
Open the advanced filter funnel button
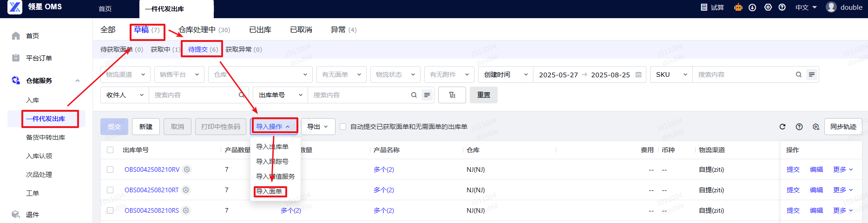tap(453, 95)
